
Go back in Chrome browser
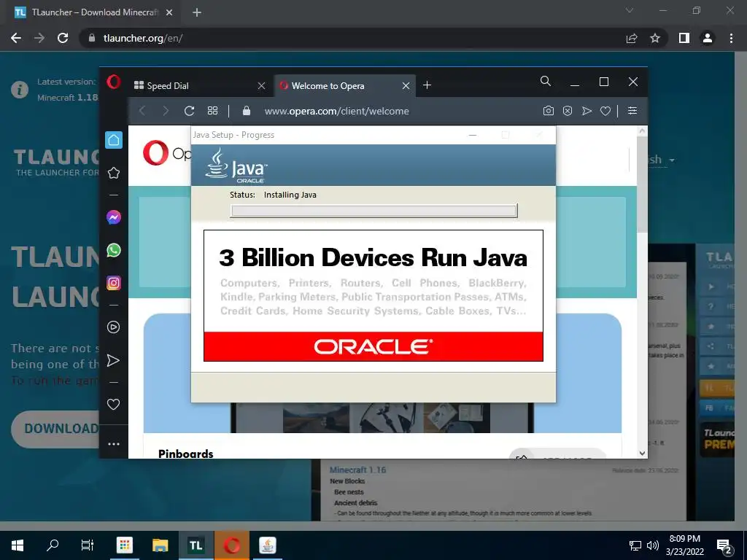click(16, 38)
